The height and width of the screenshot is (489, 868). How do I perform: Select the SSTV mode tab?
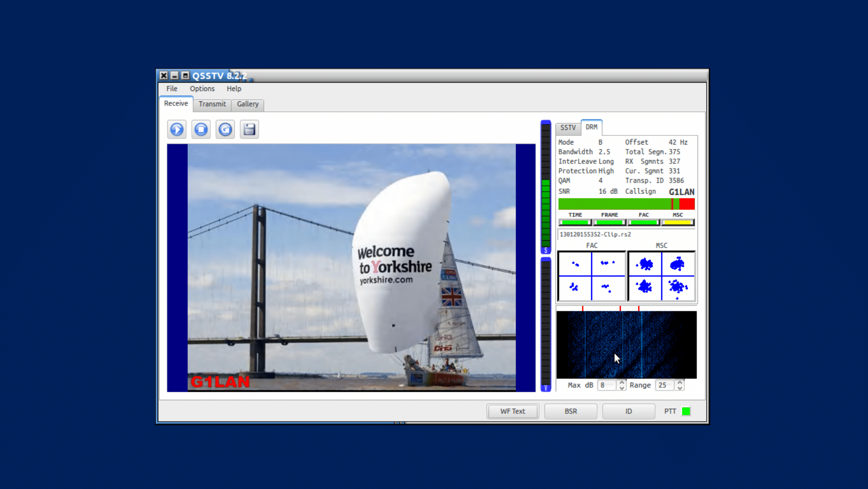point(568,128)
